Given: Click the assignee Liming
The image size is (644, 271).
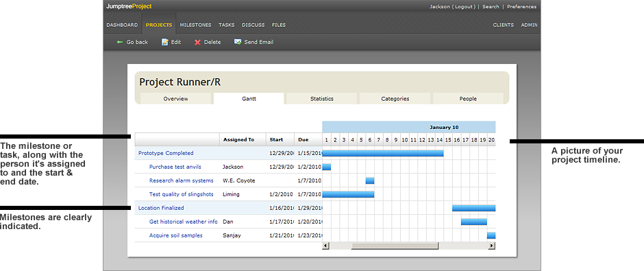Looking at the screenshot, I should (231, 194).
